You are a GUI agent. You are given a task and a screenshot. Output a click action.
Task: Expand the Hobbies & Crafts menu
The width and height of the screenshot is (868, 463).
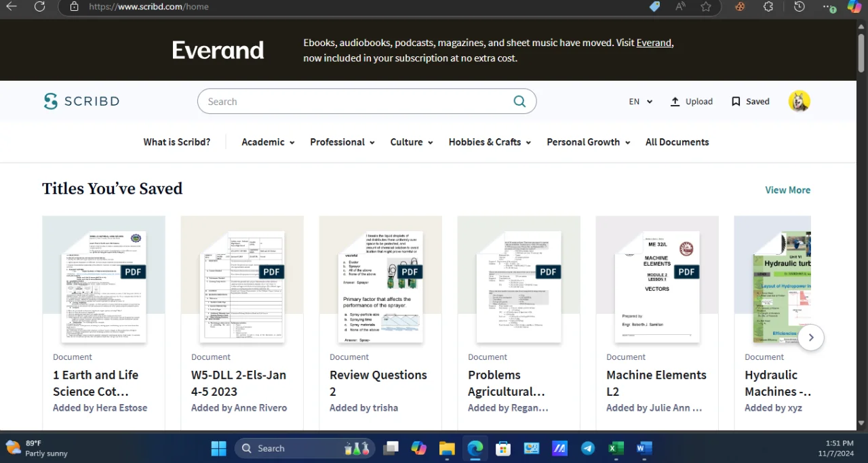[490, 142]
